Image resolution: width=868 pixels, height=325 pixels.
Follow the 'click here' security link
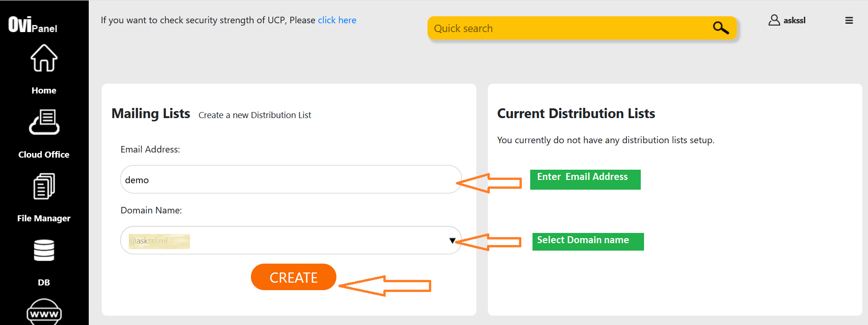[x=337, y=20]
